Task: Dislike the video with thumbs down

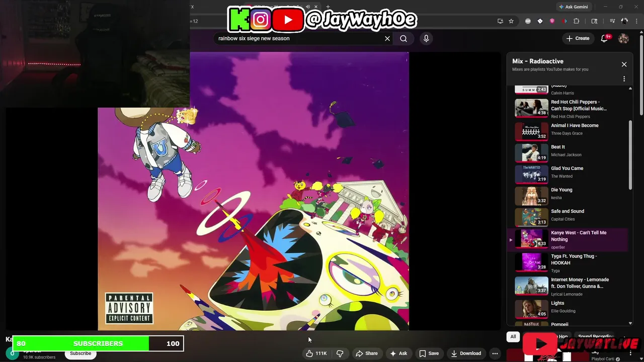Action: pyautogui.click(x=340, y=353)
